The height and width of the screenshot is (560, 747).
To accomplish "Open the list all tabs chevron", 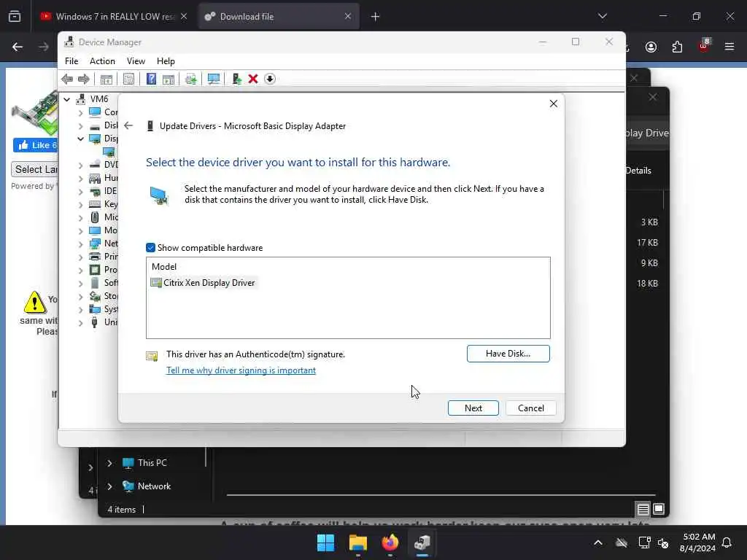I will [602, 16].
